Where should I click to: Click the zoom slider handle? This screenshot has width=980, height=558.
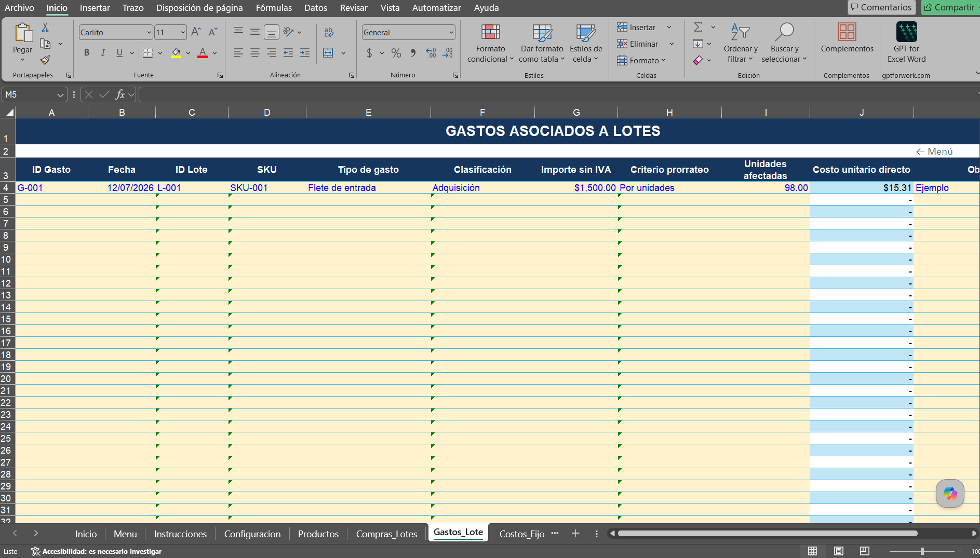click(922, 551)
